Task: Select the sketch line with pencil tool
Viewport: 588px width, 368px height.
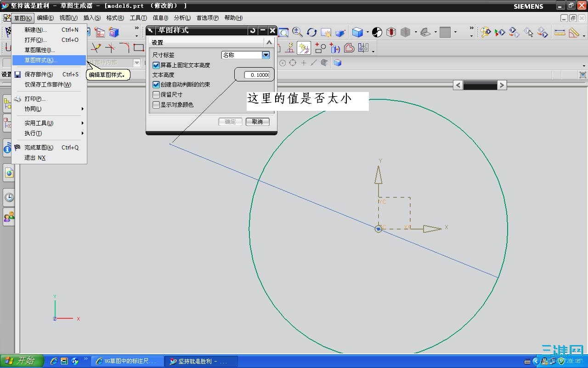Action: [x=96, y=47]
